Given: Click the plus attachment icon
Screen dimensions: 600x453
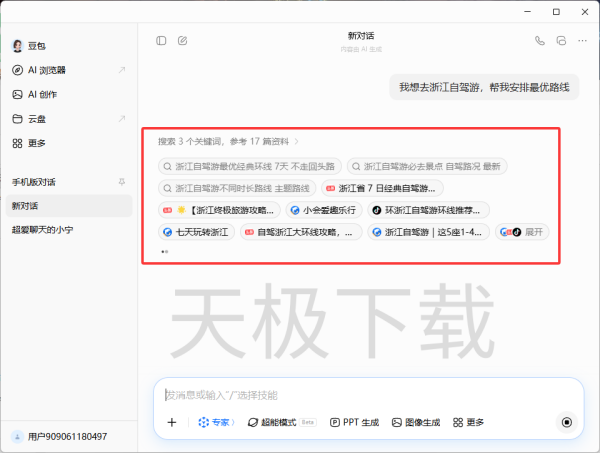Looking at the screenshot, I should (171, 422).
